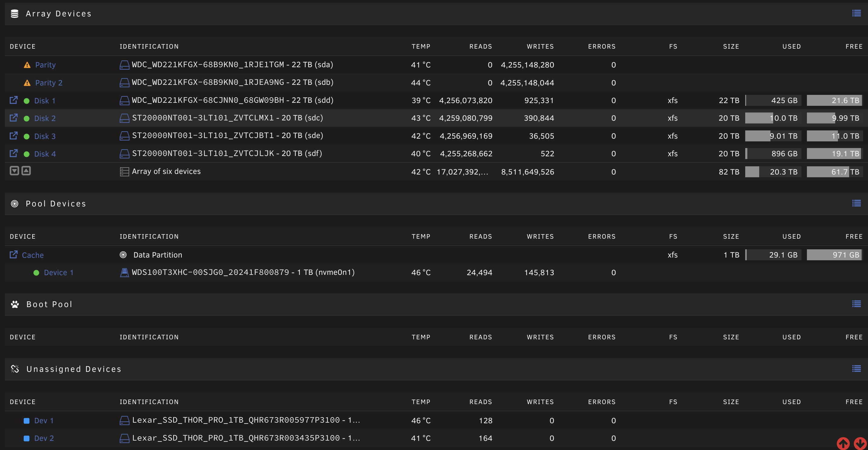Select Lexar_SSD_THOR_PRO_1TB_QHR673R003435P3100 identification

236,438
